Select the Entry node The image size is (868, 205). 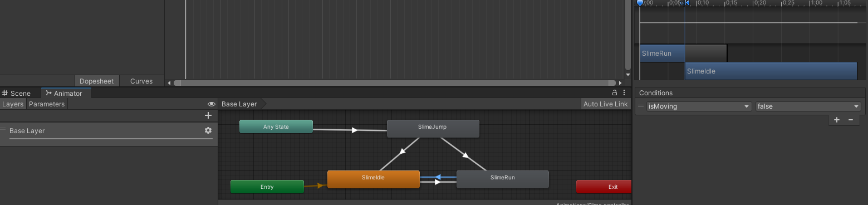point(267,187)
